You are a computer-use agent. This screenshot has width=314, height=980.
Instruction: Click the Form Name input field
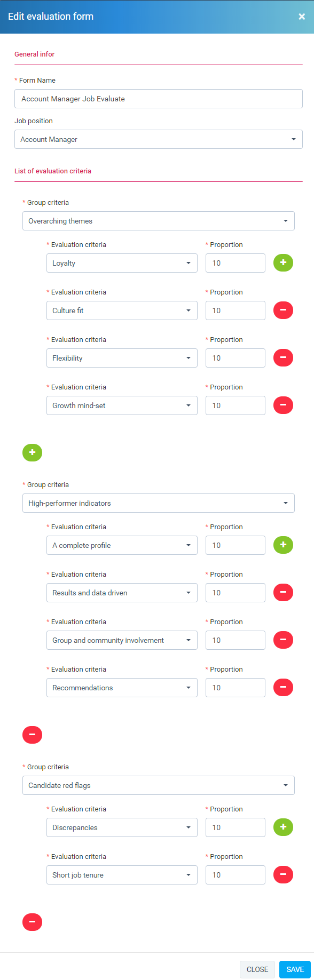tap(159, 98)
